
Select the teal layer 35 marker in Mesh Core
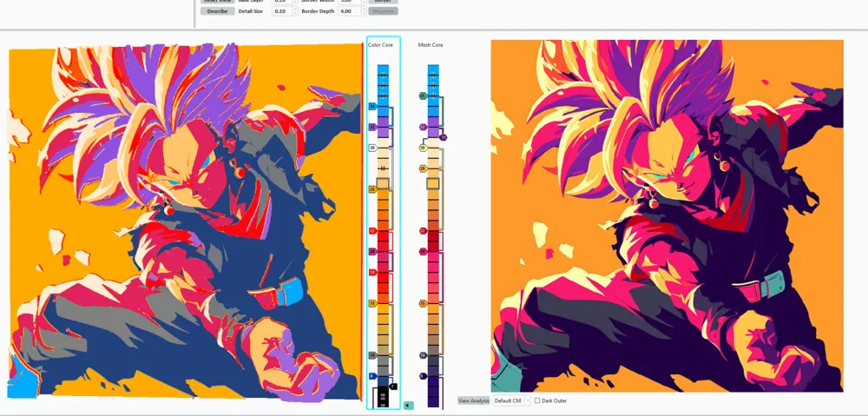[423, 96]
